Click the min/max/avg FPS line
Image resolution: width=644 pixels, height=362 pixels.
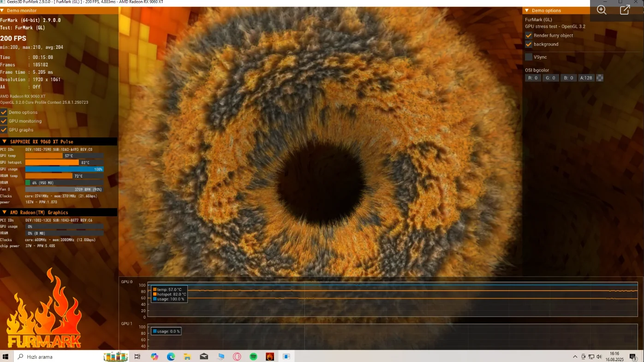click(32, 47)
